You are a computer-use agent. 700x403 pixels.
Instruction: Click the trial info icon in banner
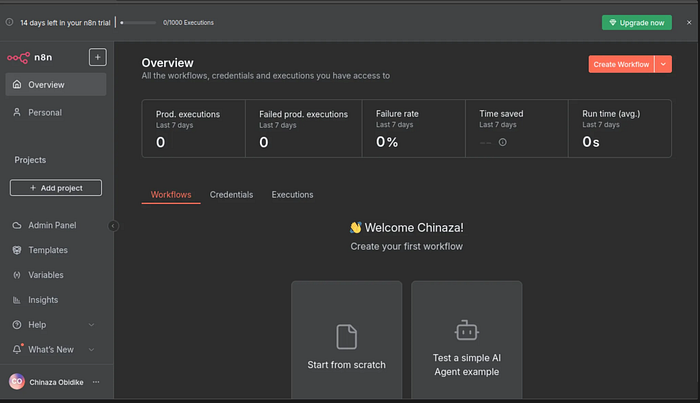[x=9, y=22]
